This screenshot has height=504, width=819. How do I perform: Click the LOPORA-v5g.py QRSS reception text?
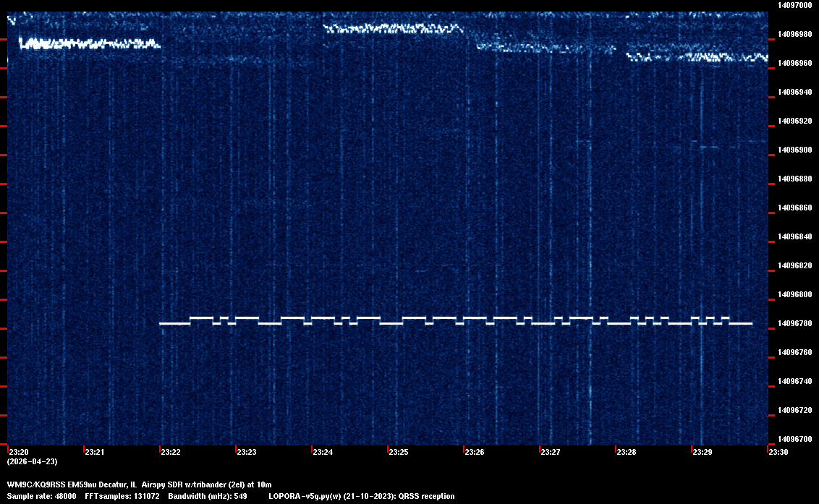[x=361, y=496]
